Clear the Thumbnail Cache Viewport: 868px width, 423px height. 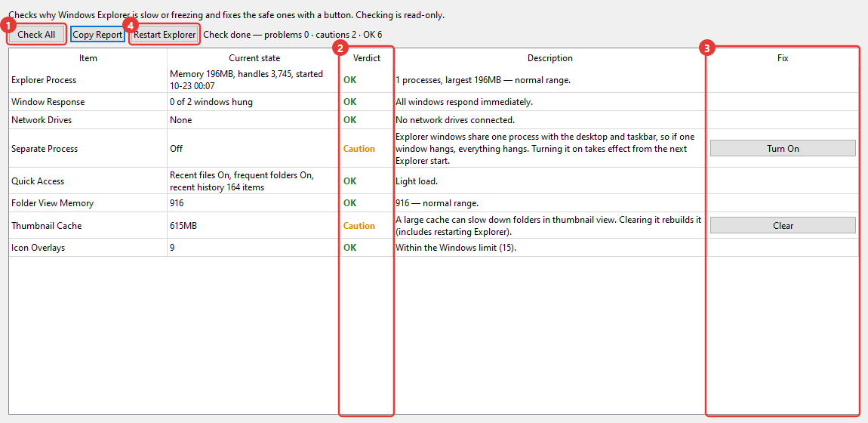(x=783, y=225)
